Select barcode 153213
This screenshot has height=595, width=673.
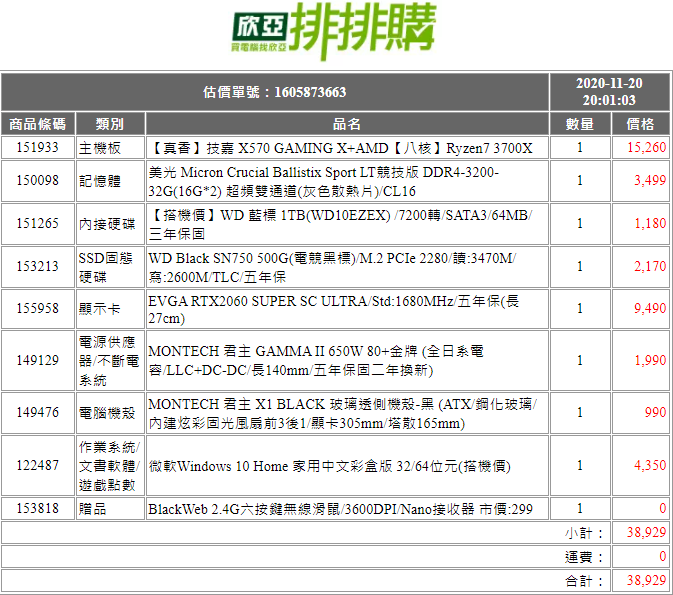point(38,267)
